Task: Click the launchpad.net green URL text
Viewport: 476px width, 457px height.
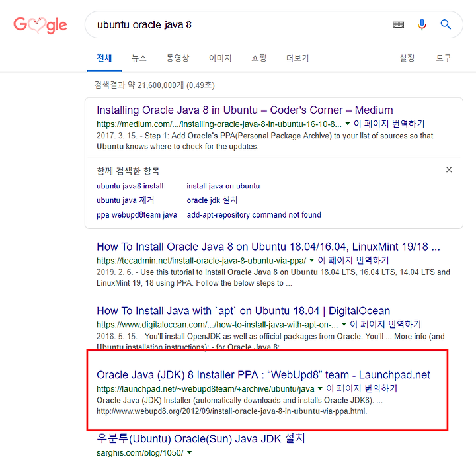Action: [x=205, y=389]
